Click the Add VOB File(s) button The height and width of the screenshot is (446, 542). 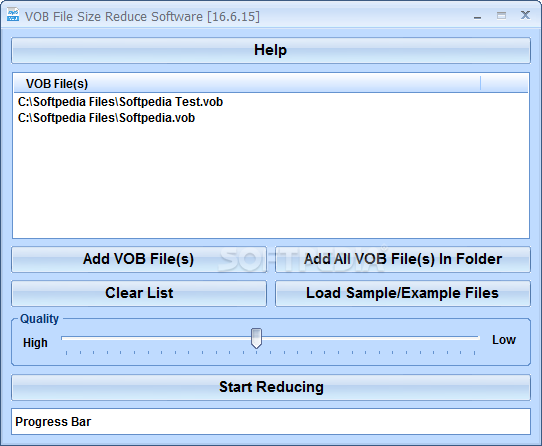[139, 259]
